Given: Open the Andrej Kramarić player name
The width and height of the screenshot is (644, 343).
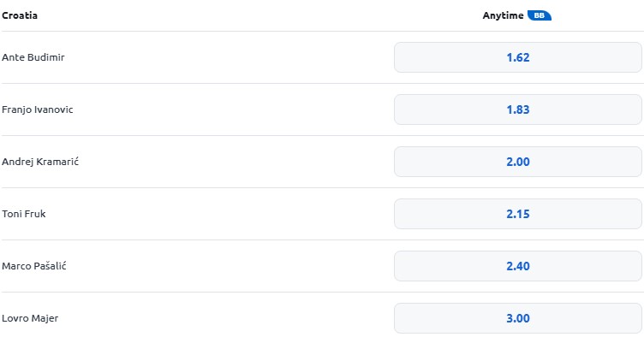Looking at the screenshot, I should point(40,162).
